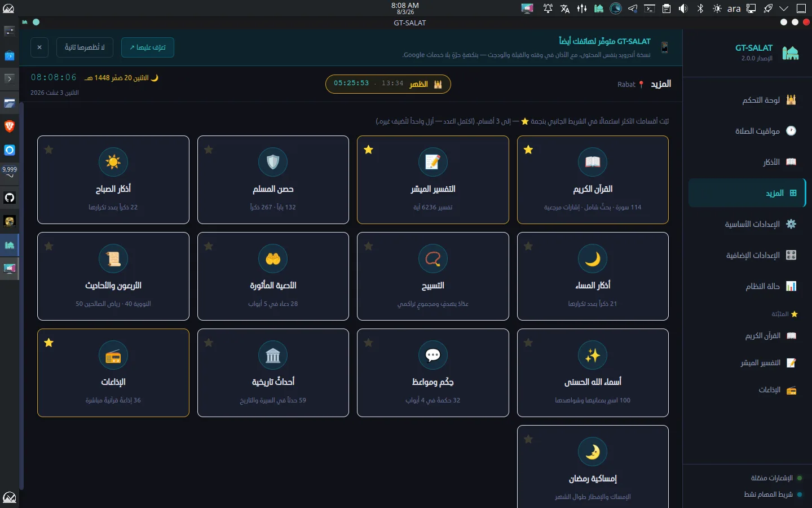Image resolution: width=812 pixels, height=508 pixels.
Task: Pin حِكَم ومواعظ with its star
Action: point(368,343)
